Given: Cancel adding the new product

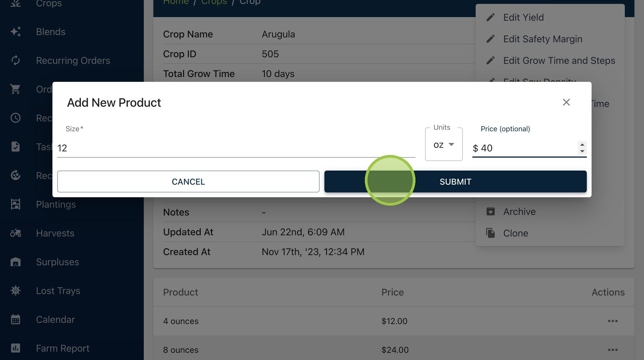Looking at the screenshot, I should point(188,182).
